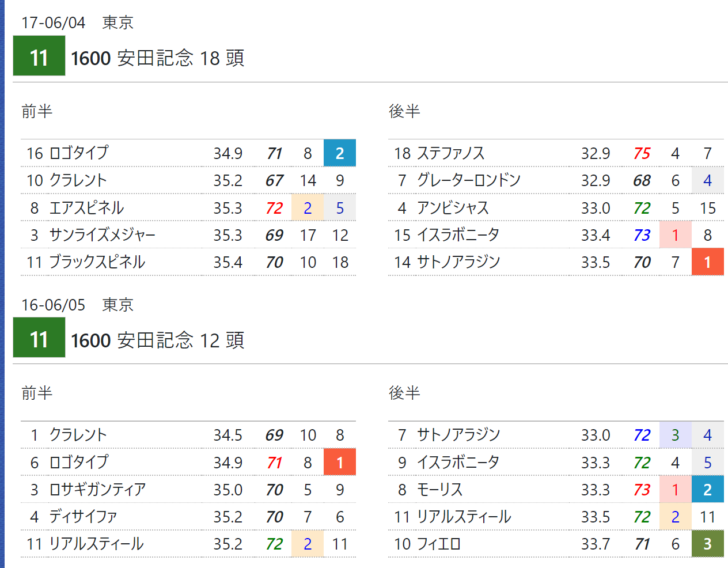This screenshot has width=728, height=568.
Task: Click the blue rank 2 cell in 16 ロゴタイプ row
Action: [340, 153]
